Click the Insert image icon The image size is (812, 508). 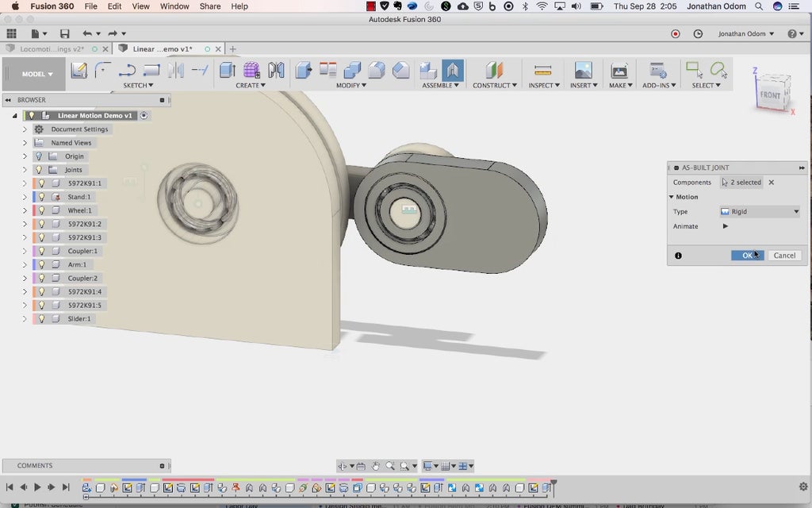(583, 71)
